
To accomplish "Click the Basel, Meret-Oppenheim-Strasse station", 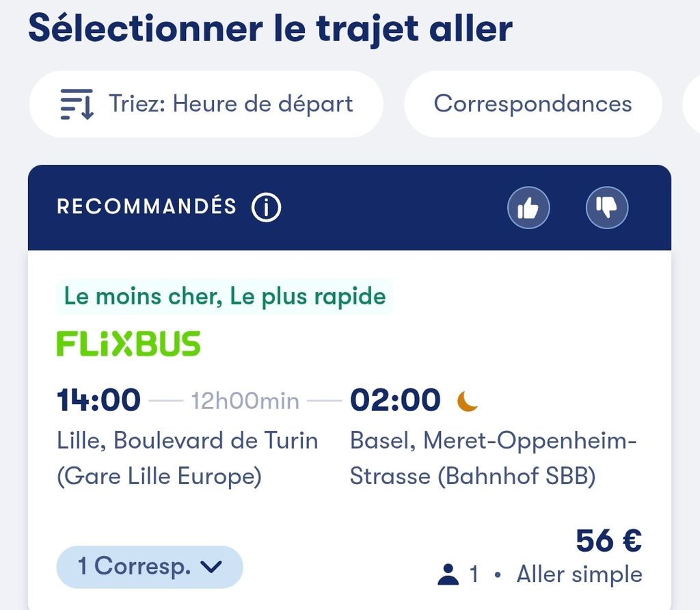I will tap(492, 458).
